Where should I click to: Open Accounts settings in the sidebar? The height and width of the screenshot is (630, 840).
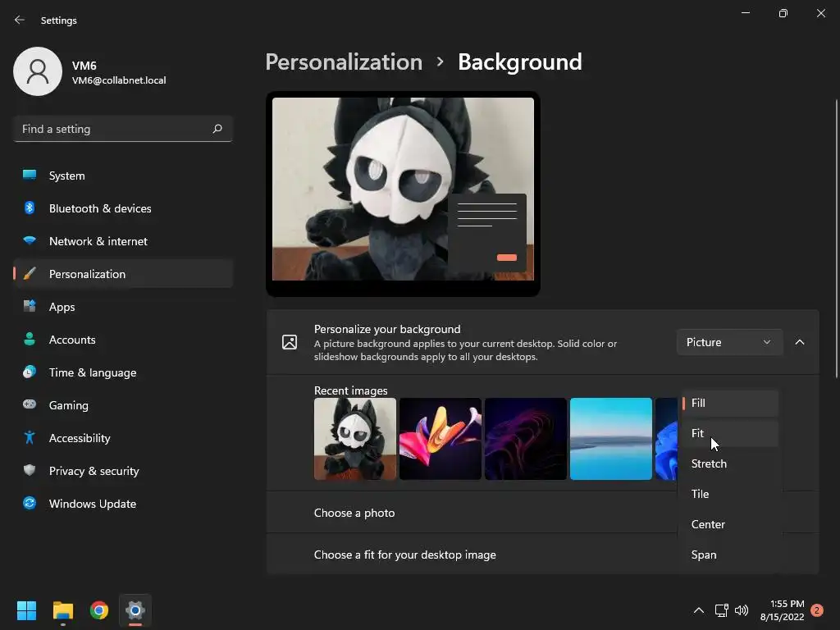click(x=123, y=340)
